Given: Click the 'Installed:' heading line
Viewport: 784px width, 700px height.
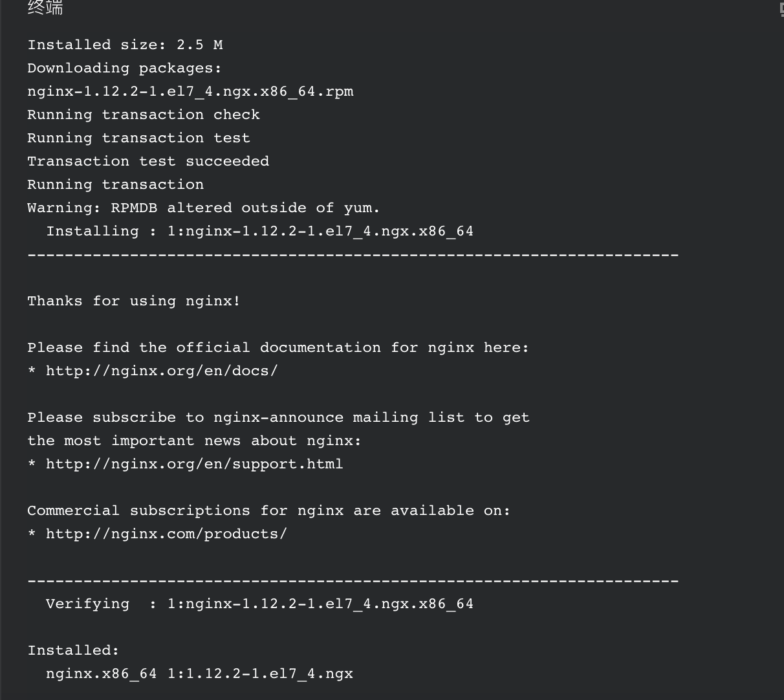Looking at the screenshot, I should 73,650.
